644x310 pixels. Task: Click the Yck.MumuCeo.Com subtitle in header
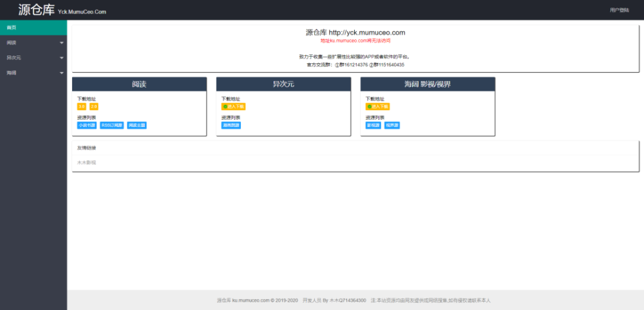(x=82, y=12)
